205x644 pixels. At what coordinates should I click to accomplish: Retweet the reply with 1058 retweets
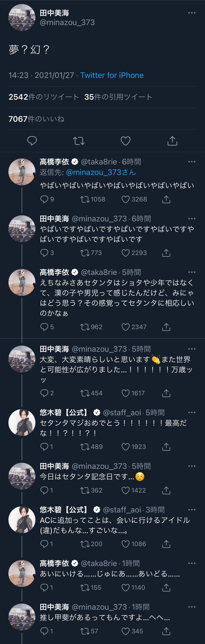tap(85, 199)
